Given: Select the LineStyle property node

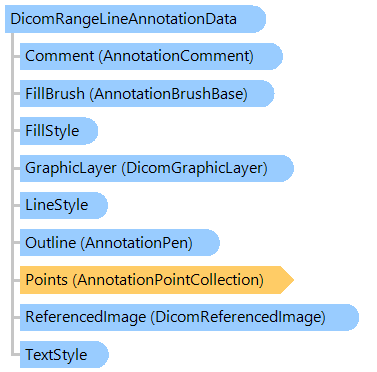Looking at the screenshot, I should 64,205.
